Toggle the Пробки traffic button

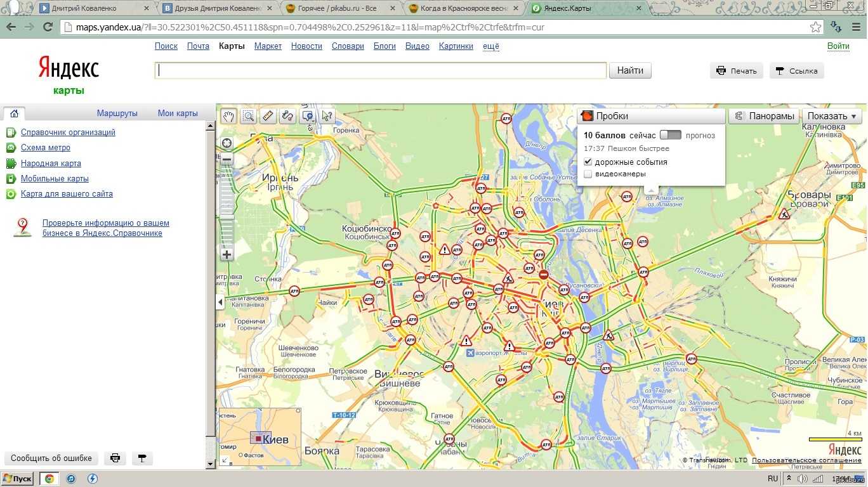point(651,116)
